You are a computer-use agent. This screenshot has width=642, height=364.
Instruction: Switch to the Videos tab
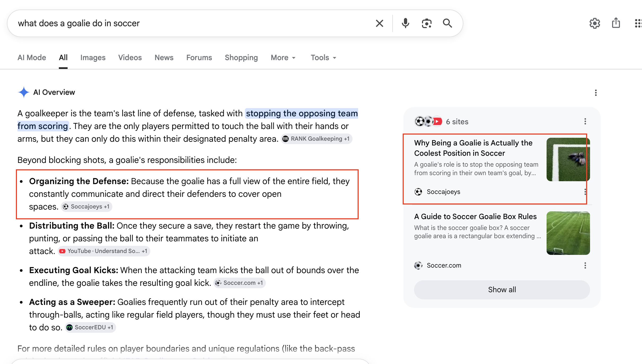[130, 57]
